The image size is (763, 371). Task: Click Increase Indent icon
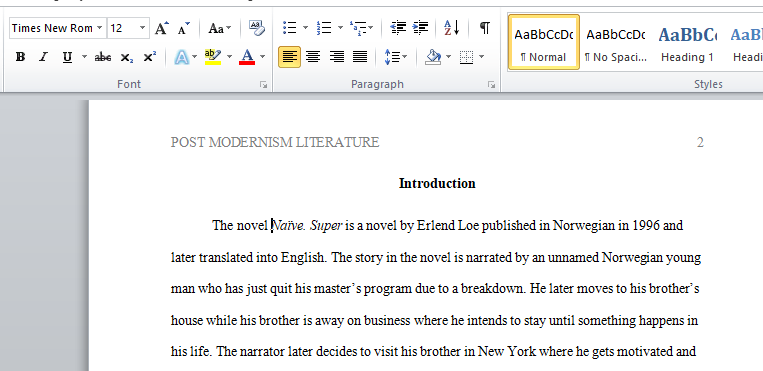coord(420,28)
